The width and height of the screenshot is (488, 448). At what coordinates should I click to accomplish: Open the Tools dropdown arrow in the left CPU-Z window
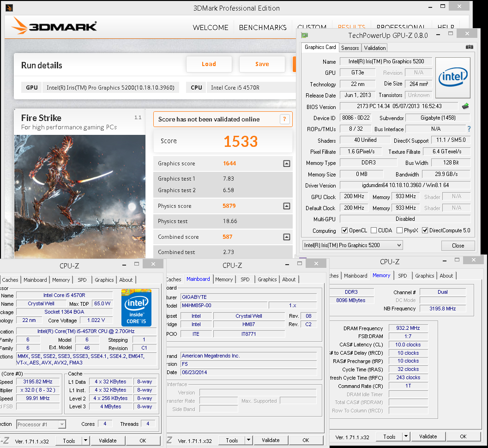(x=85, y=441)
